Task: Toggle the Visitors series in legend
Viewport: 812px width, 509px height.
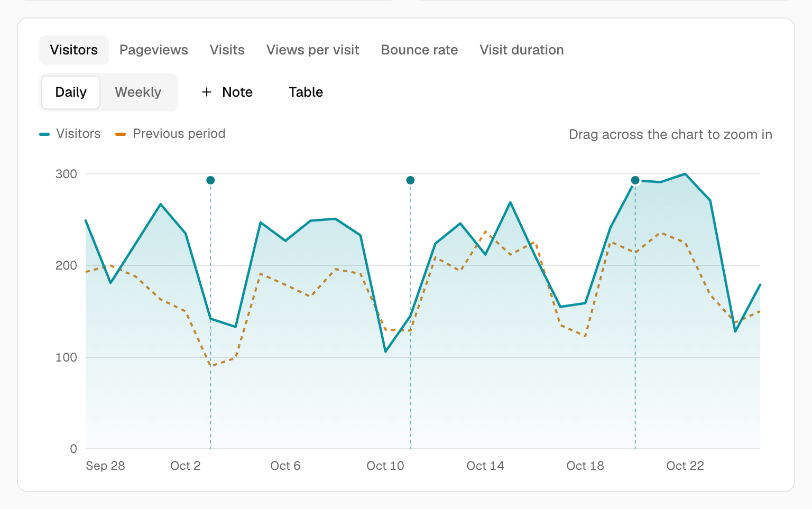Action: pyautogui.click(x=70, y=134)
